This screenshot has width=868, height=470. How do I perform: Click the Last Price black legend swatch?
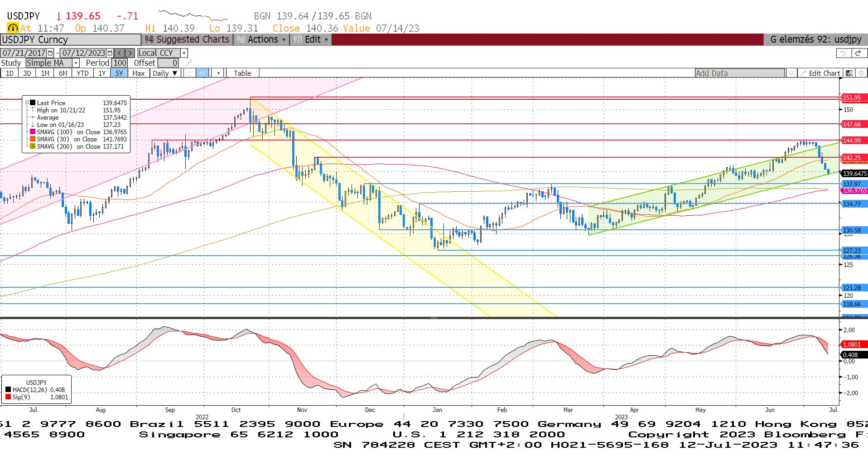tap(33, 103)
